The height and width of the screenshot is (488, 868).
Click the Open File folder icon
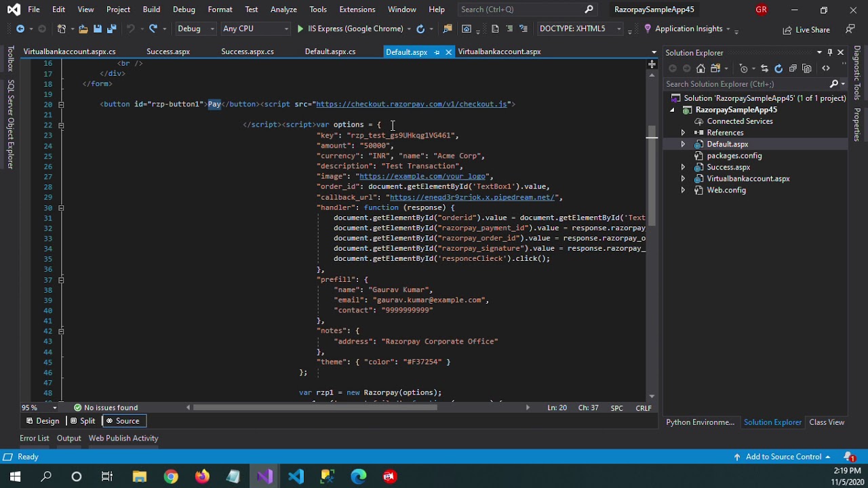click(83, 28)
